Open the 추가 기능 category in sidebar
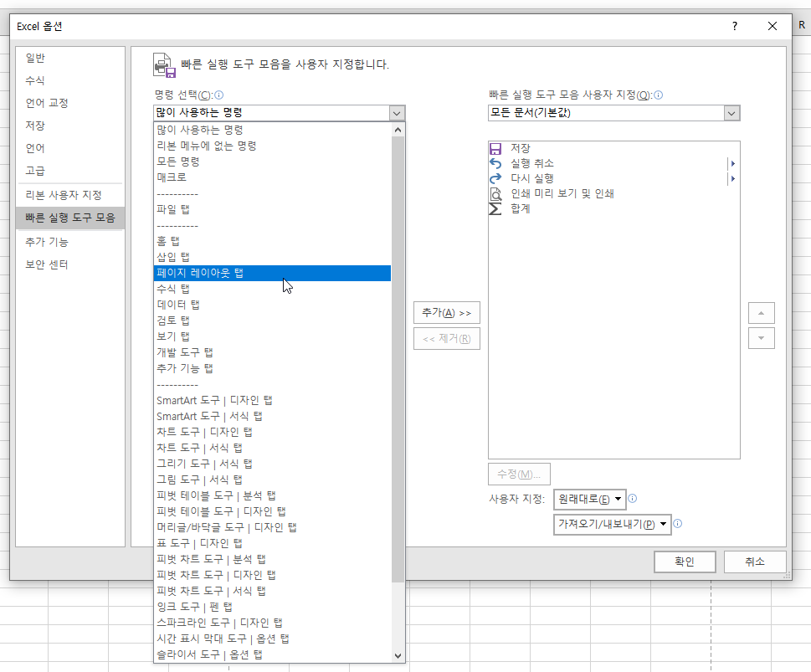This screenshot has width=811, height=672. [70, 242]
